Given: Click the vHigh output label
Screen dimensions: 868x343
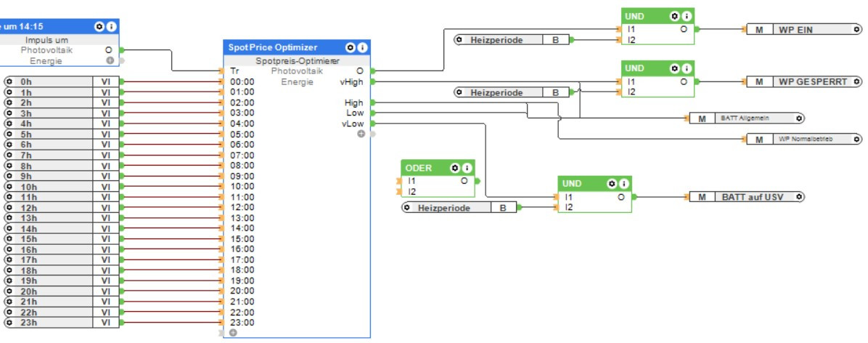Looking at the screenshot, I should point(351,81).
